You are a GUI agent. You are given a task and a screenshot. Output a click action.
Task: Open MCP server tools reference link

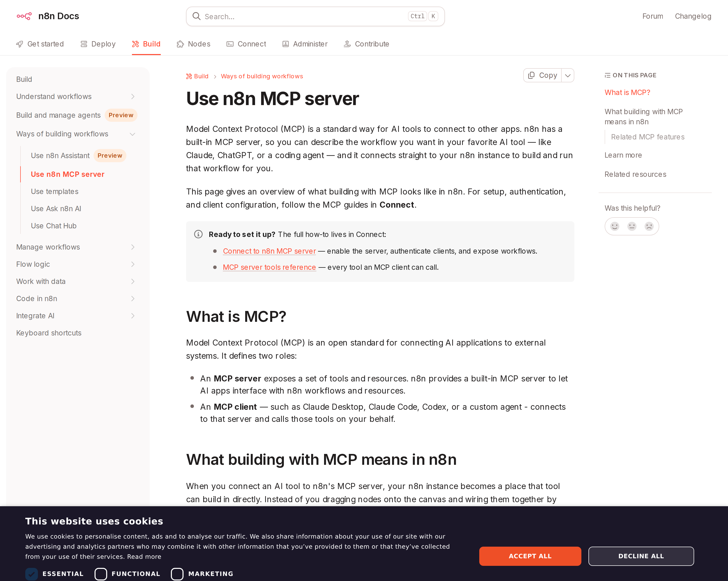coord(269,267)
